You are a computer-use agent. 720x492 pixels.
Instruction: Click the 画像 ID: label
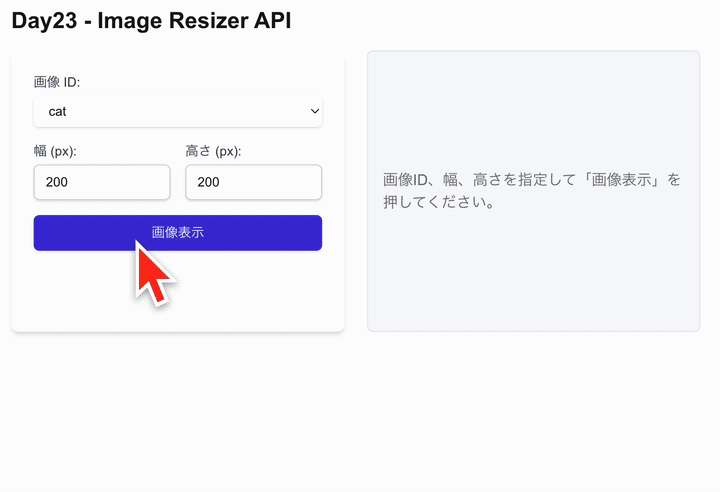[57, 82]
